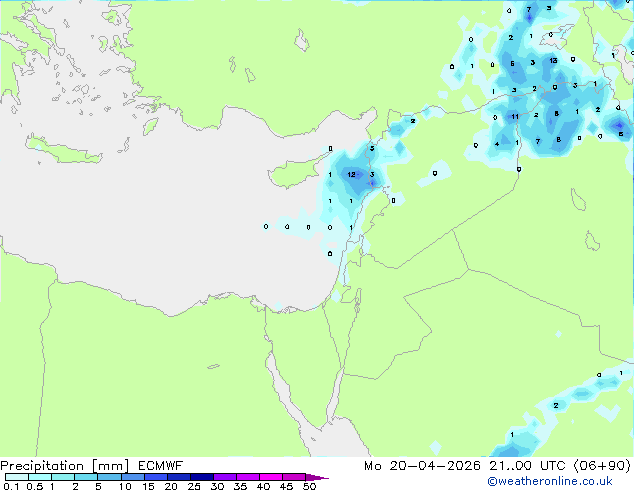Image resolution: width=634 pixels, height=490 pixels.
Task: Click the 'ECMWF' model label
Action: pos(161,466)
